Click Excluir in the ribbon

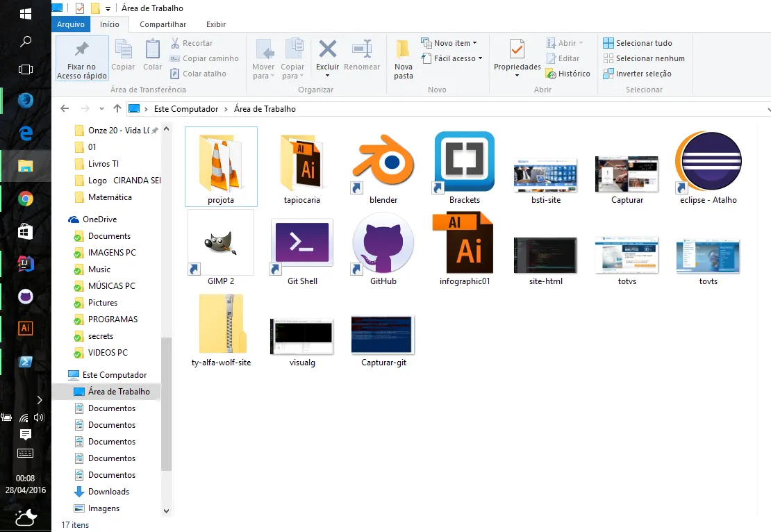tap(327, 55)
